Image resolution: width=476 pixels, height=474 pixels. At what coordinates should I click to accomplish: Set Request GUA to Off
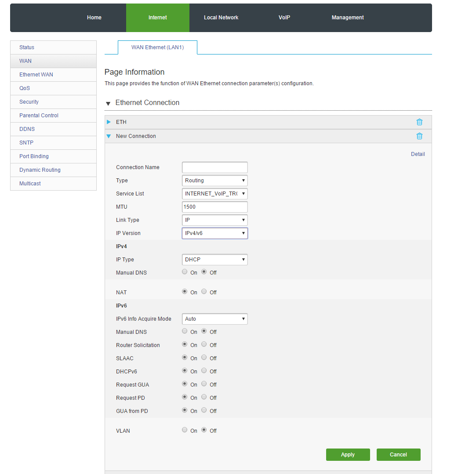[x=204, y=384]
